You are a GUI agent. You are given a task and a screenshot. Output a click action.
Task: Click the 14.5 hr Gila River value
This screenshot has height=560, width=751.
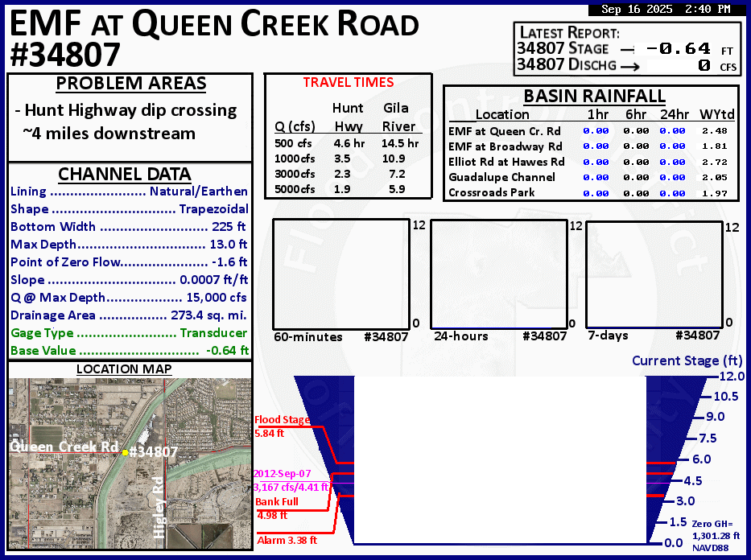click(x=400, y=143)
